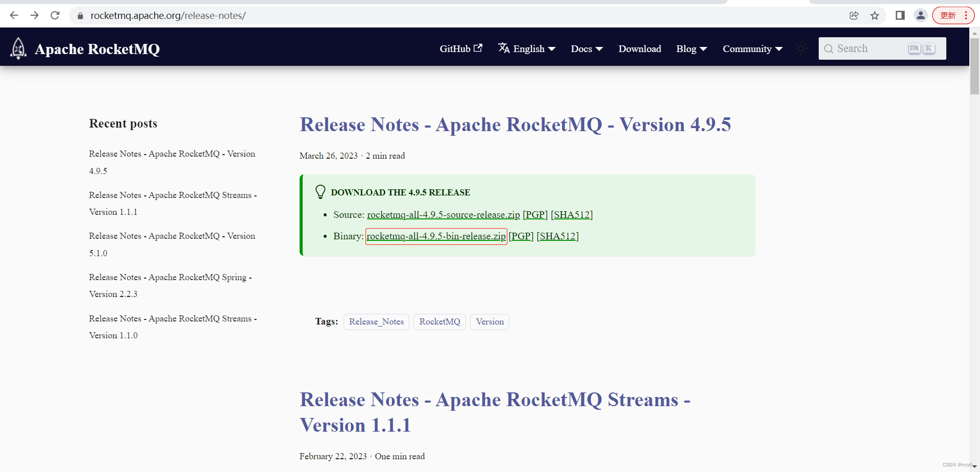Click the Apache RocketMQ rocket logo
The height and width of the screenshot is (472, 980).
[x=18, y=48]
